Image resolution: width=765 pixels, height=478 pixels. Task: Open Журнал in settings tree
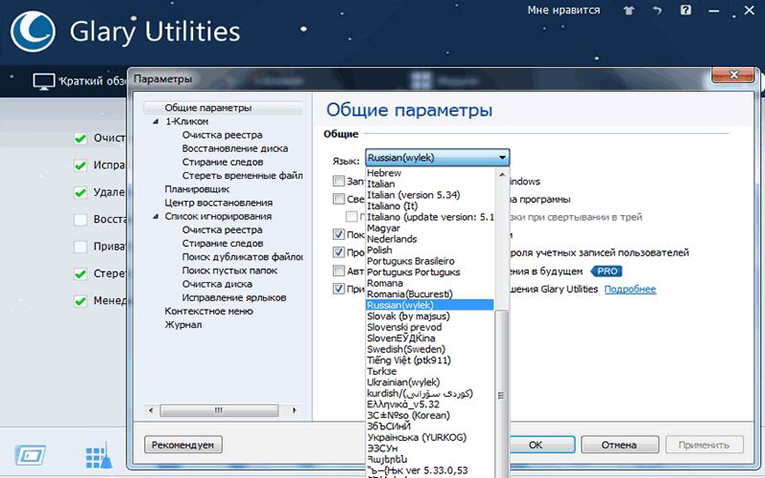coord(183,324)
